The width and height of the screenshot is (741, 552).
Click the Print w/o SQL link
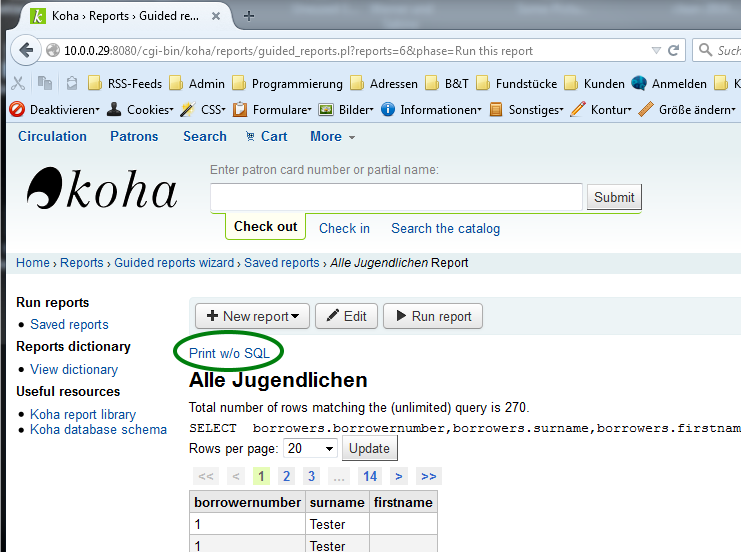coord(229,353)
